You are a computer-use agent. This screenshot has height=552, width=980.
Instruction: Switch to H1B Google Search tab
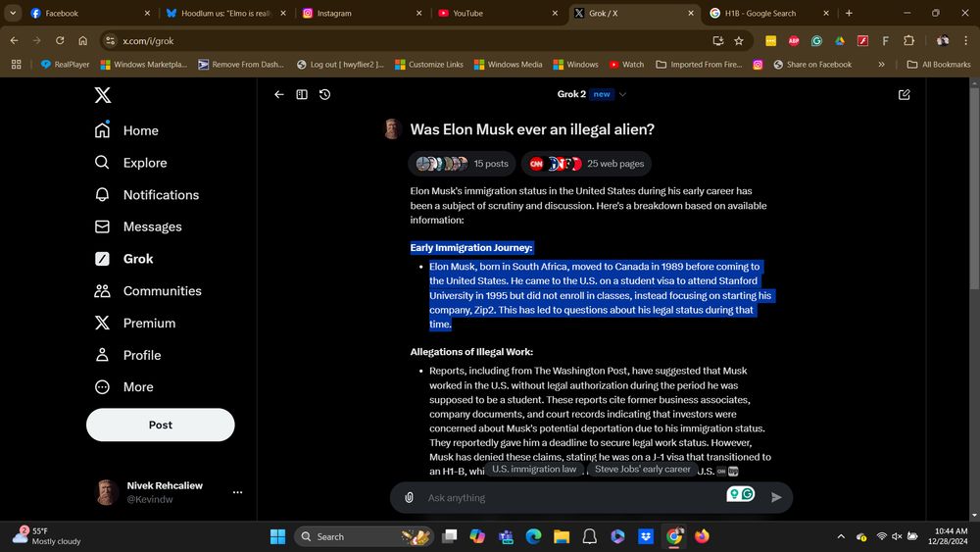pyautogui.click(x=770, y=13)
